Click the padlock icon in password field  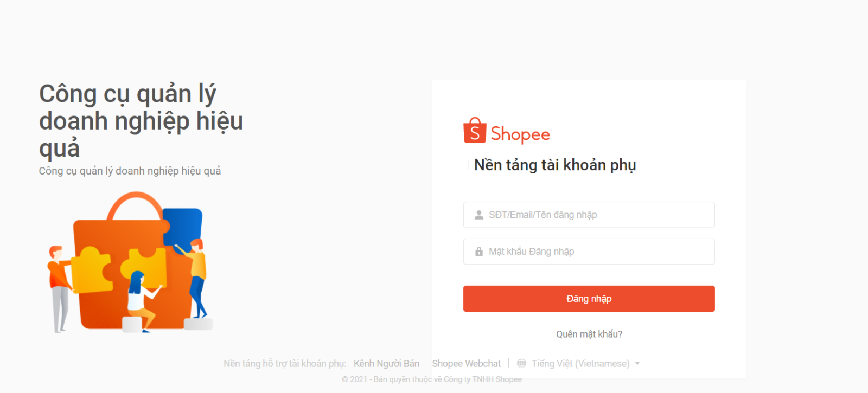(x=479, y=252)
